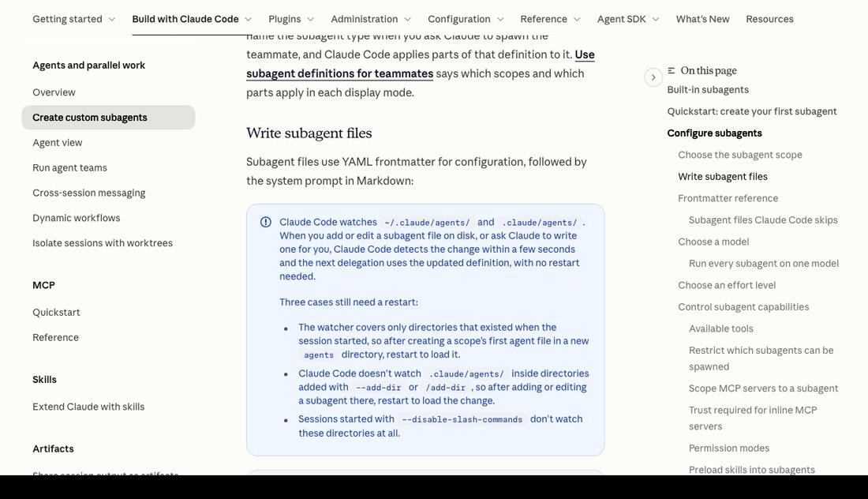The height and width of the screenshot is (499, 868).
Task: Select Create custom subagents sidebar item
Action: tap(109, 118)
